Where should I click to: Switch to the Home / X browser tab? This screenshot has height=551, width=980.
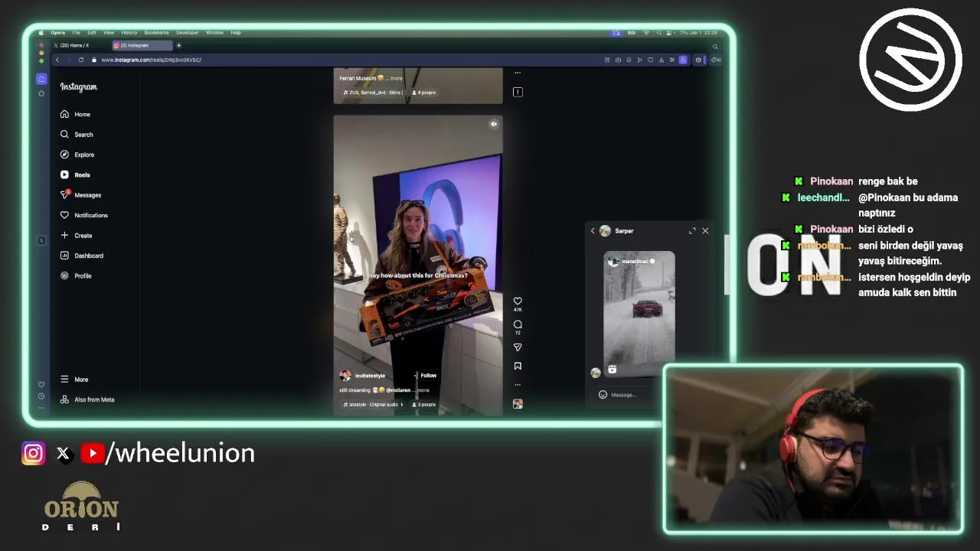click(75, 45)
